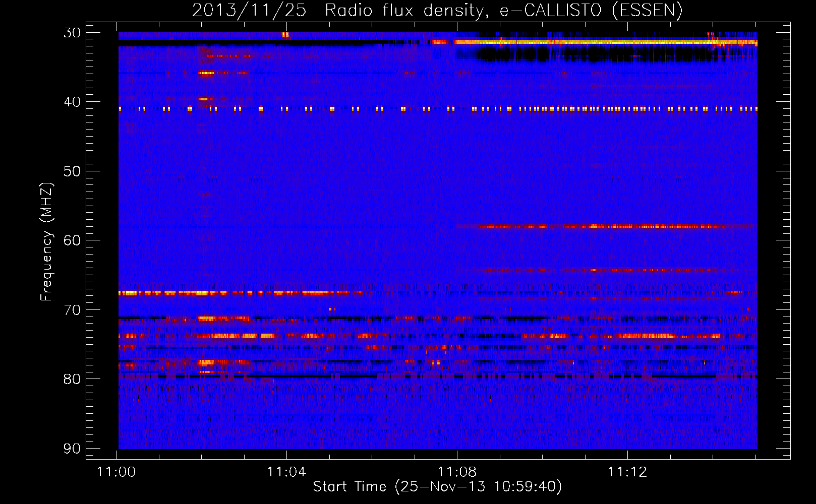Click the 11:00 time tick label

click(x=116, y=472)
